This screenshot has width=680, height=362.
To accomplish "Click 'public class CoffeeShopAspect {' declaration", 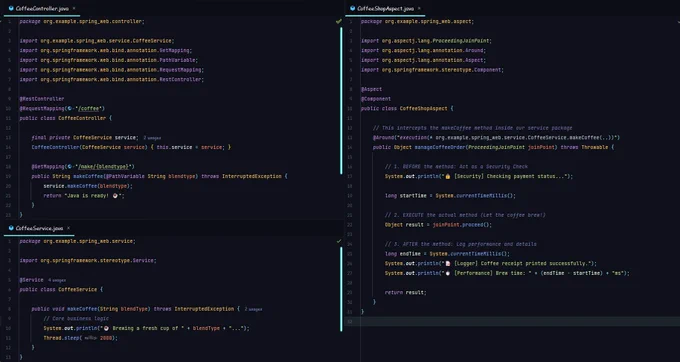I will pos(407,108).
